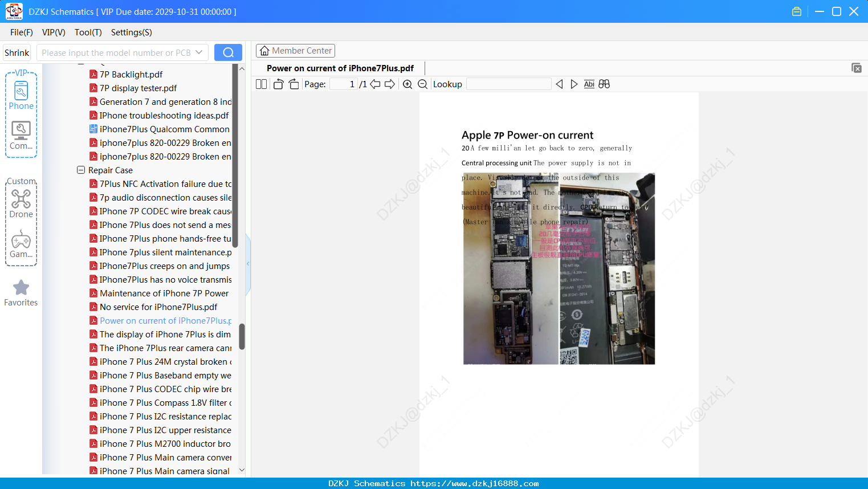Click the Page number input field
Screen dimensions: 868x489
point(344,84)
